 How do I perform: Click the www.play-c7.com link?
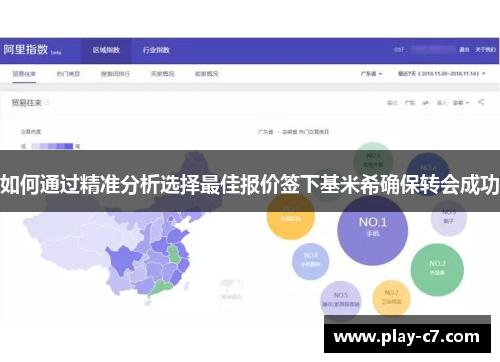coord(407,337)
